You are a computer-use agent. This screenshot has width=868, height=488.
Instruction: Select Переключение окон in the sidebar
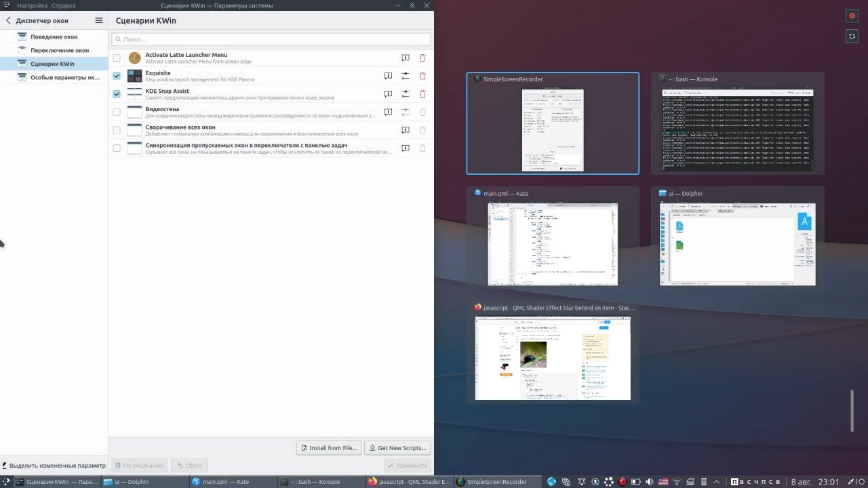pos(54,50)
